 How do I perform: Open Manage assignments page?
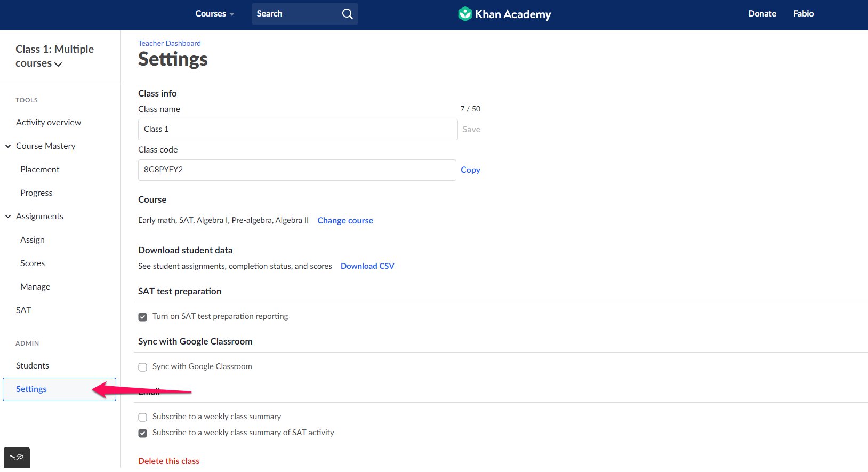click(x=35, y=286)
